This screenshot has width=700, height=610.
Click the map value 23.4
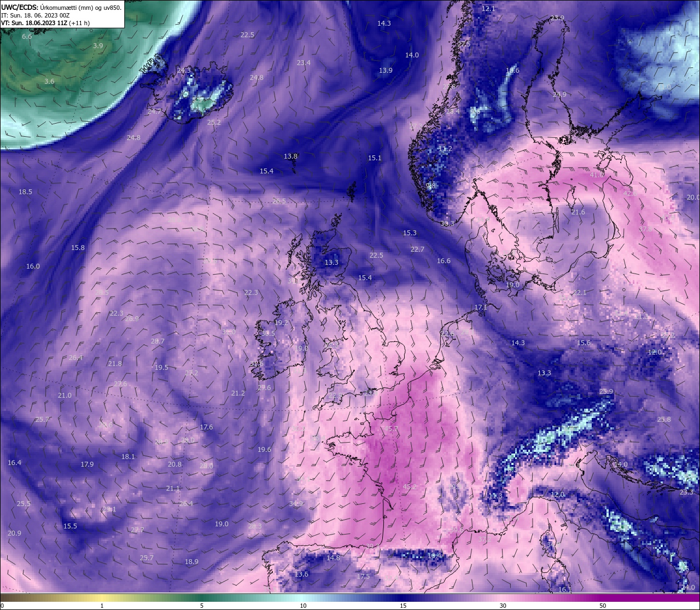pos(304,63)
